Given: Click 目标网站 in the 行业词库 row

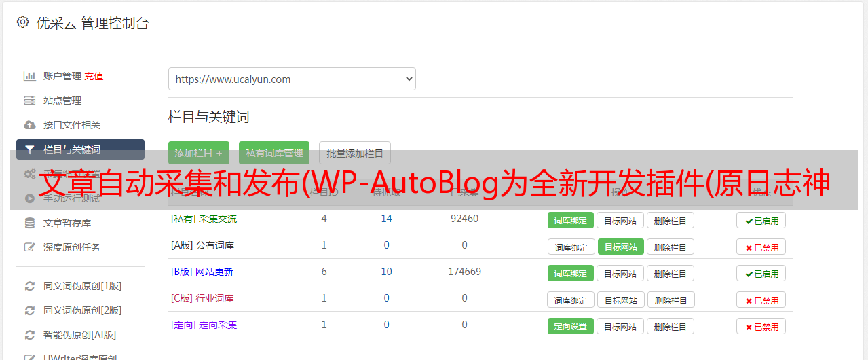Looking at the screenshot, I should coord(620,300).
